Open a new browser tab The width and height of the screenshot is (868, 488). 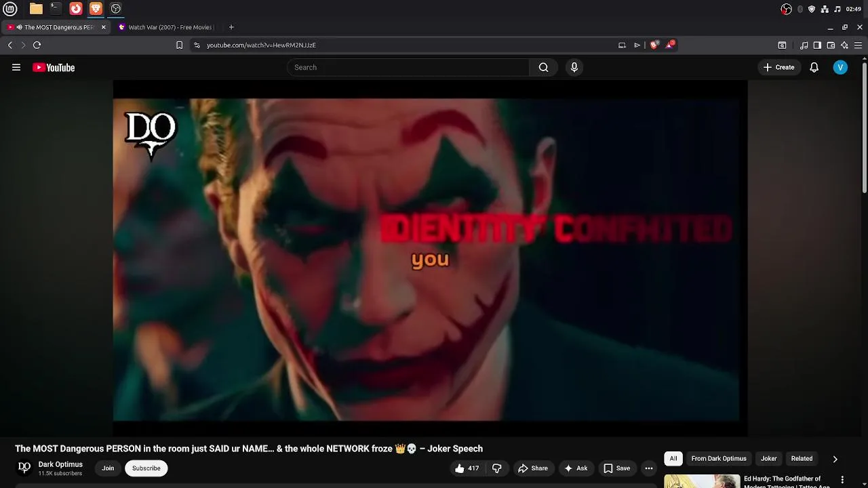(x=231, y=27)
